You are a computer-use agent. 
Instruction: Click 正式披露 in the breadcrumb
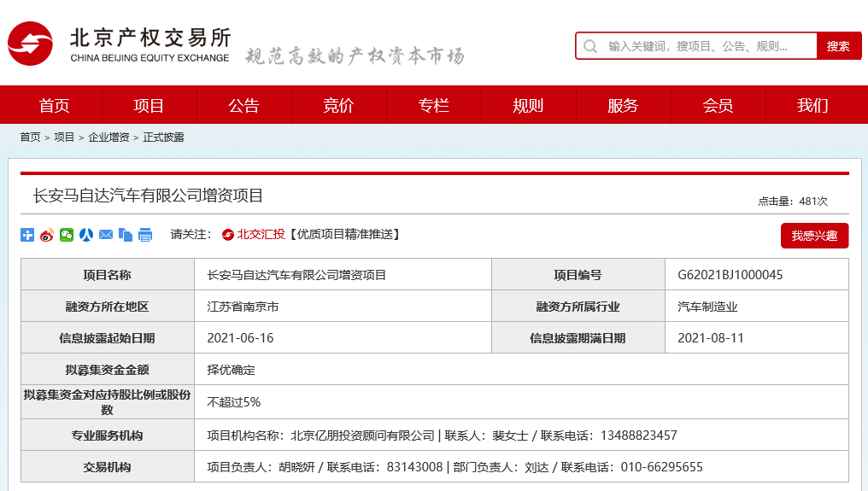(x=163, y=137)
